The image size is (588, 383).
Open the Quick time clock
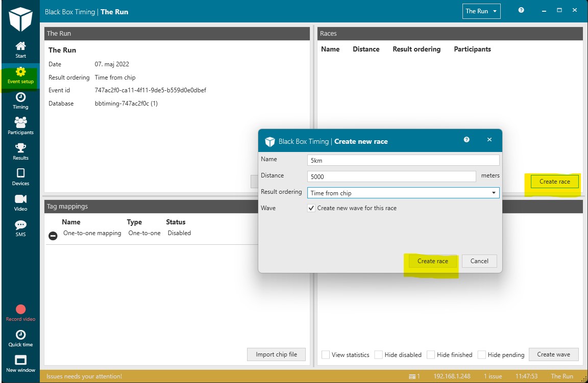click(20, 339)
